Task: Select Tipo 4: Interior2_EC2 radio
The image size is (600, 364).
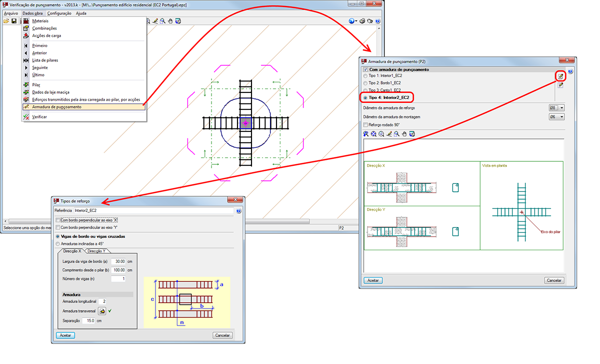Action: 365,98
